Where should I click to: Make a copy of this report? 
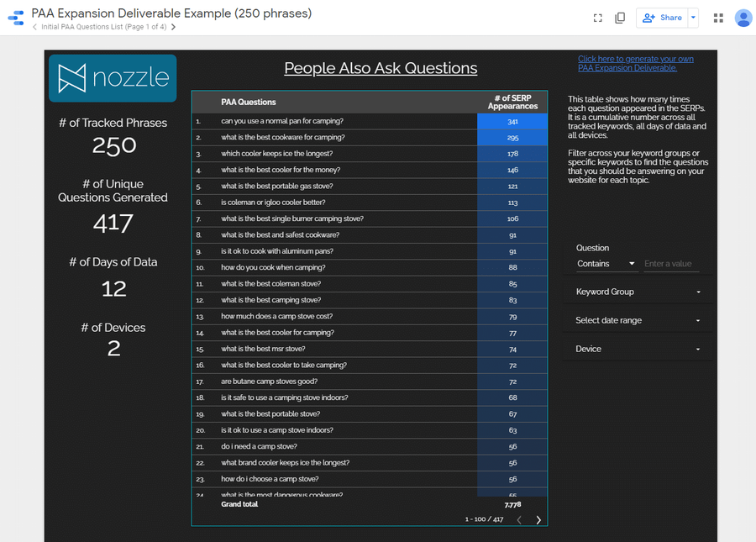pos(620,18)
